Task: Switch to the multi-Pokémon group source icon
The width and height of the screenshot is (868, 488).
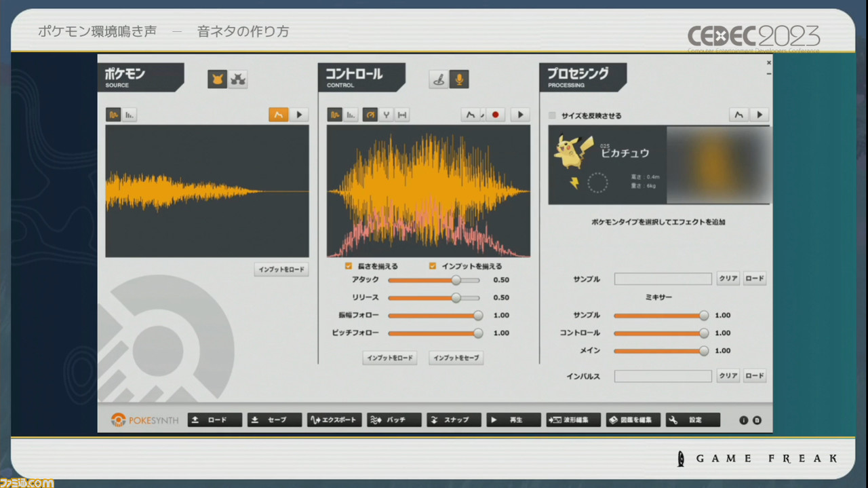Action: [237, 77]
